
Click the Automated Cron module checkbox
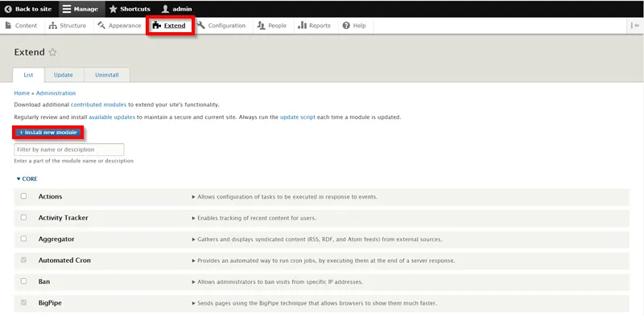24,260
